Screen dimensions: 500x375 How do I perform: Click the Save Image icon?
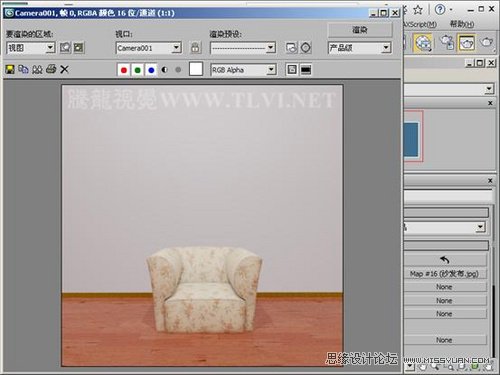(x=10, y=69)
